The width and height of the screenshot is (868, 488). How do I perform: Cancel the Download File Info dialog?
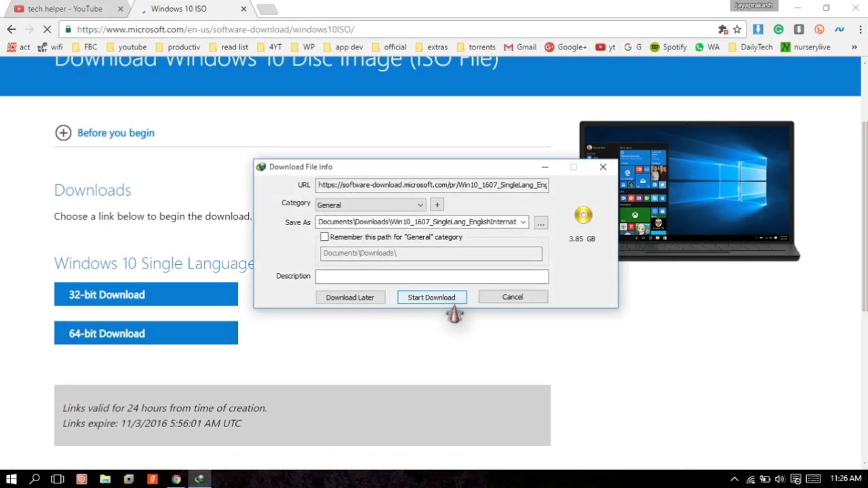point(513,296)
